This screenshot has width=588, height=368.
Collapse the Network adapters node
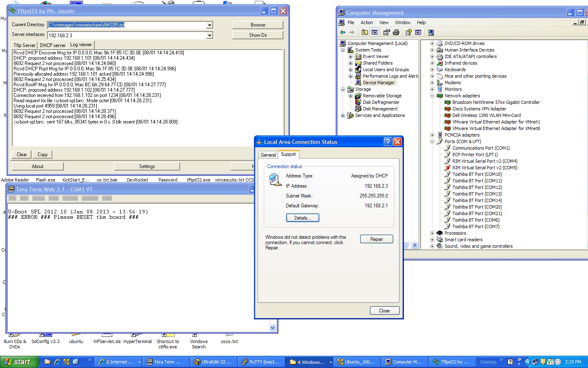tap(432, 96)
